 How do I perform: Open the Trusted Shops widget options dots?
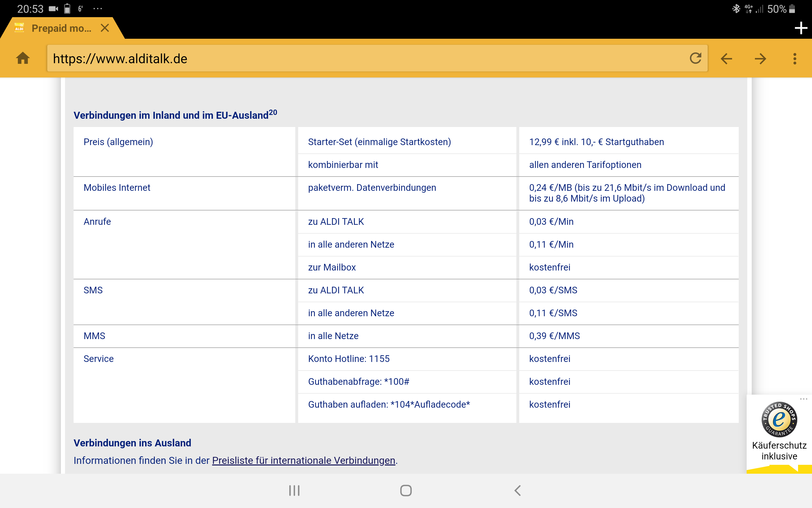804,399
